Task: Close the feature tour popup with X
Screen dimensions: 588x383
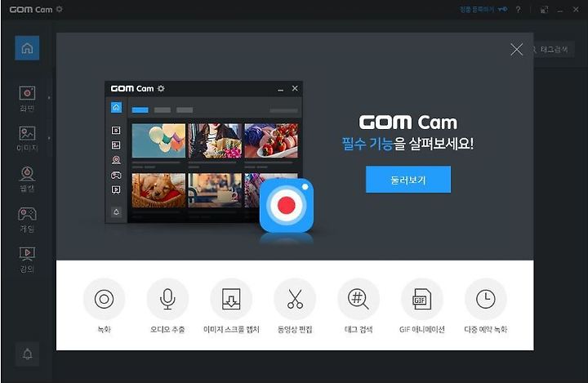Action: tap(516, 49)
